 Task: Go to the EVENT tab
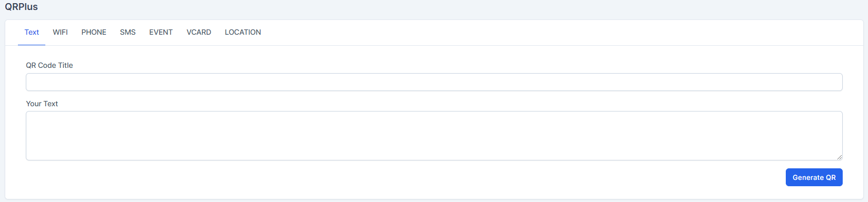(161, 32)
